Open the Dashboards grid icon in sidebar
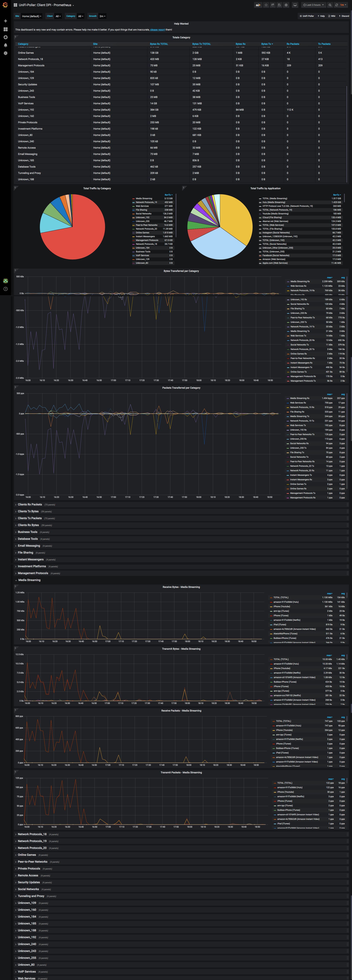 (x=5, y=29)
